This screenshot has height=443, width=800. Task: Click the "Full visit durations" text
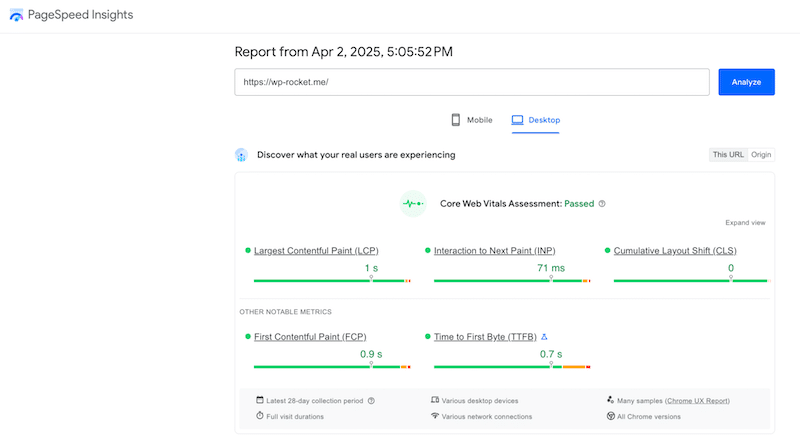pyautogui.click(x=295, y=416)
